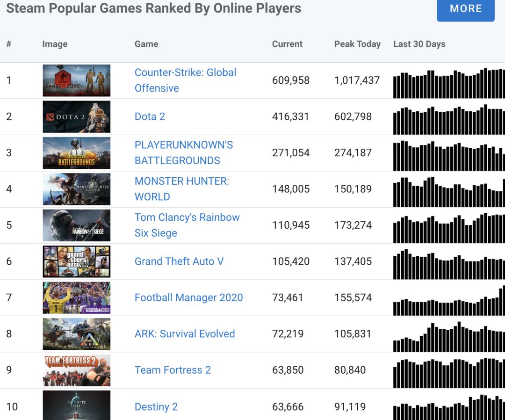Click the 'Steam Popular Games Ranked' heading

[154, 8]
